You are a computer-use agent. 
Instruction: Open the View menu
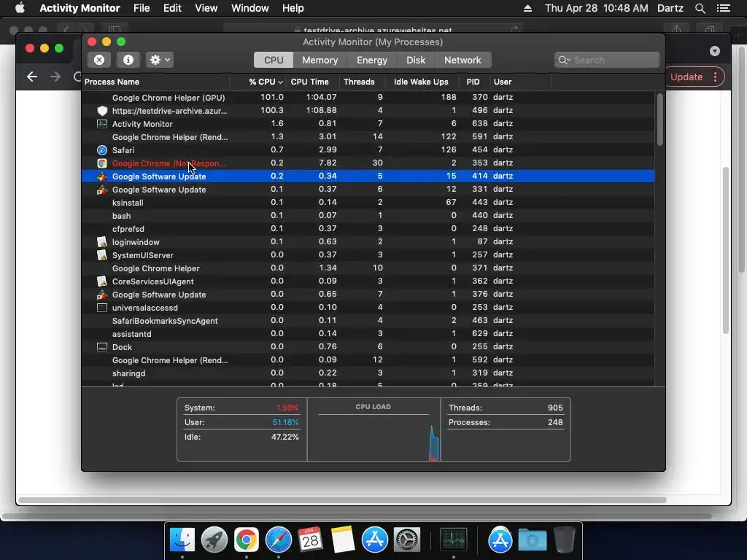[206, 8]
